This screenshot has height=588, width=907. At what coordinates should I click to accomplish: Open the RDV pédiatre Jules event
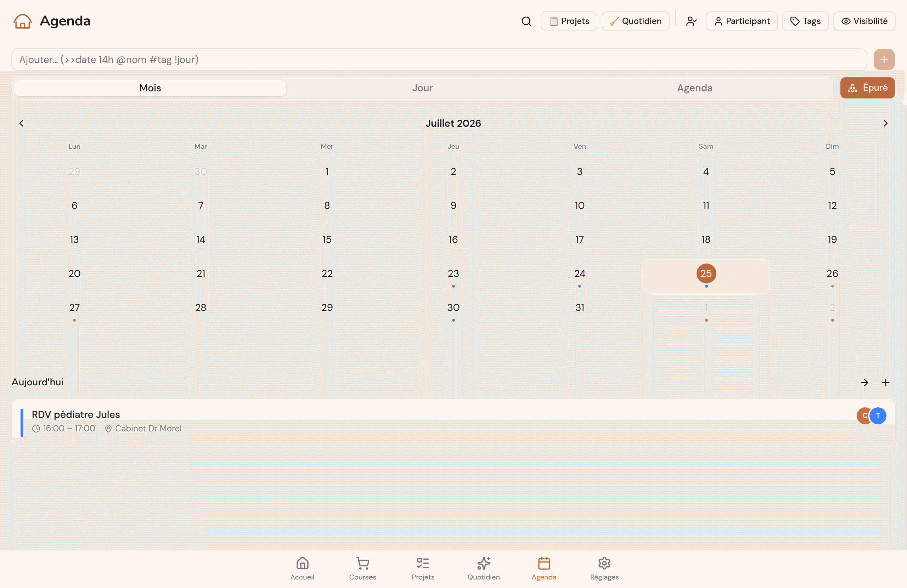click(453, 422)
